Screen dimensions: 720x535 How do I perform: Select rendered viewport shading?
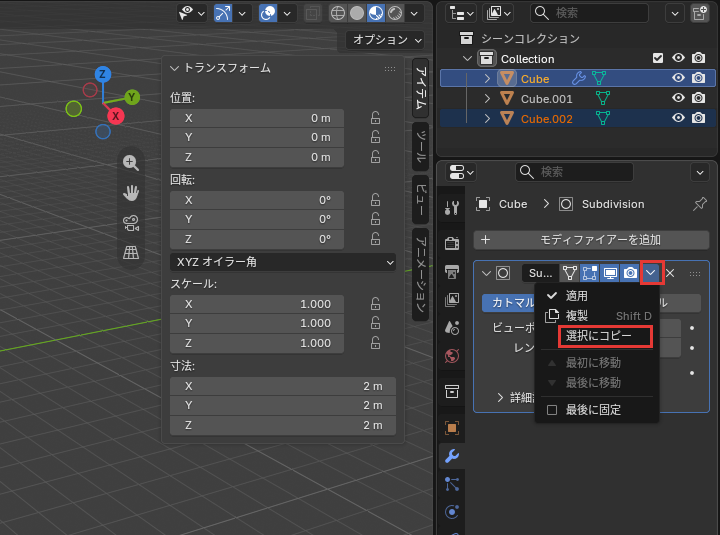click(x=395, y=13)
